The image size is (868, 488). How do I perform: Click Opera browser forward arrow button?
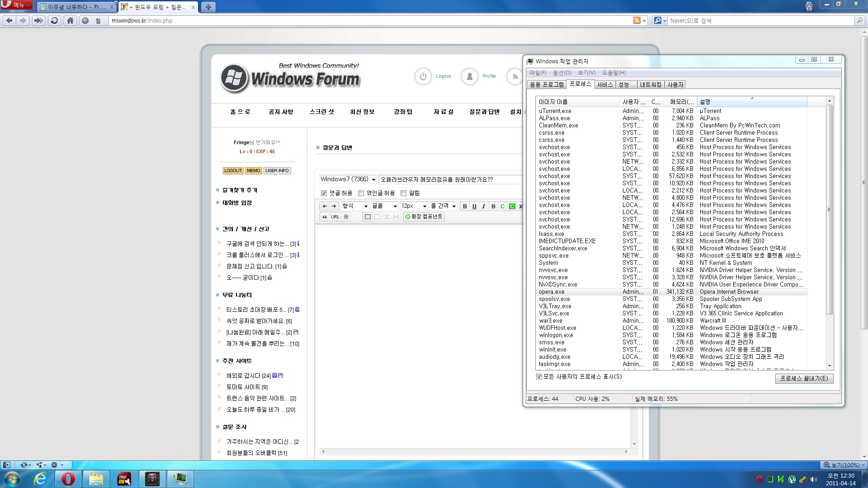(x=23, y=20)
